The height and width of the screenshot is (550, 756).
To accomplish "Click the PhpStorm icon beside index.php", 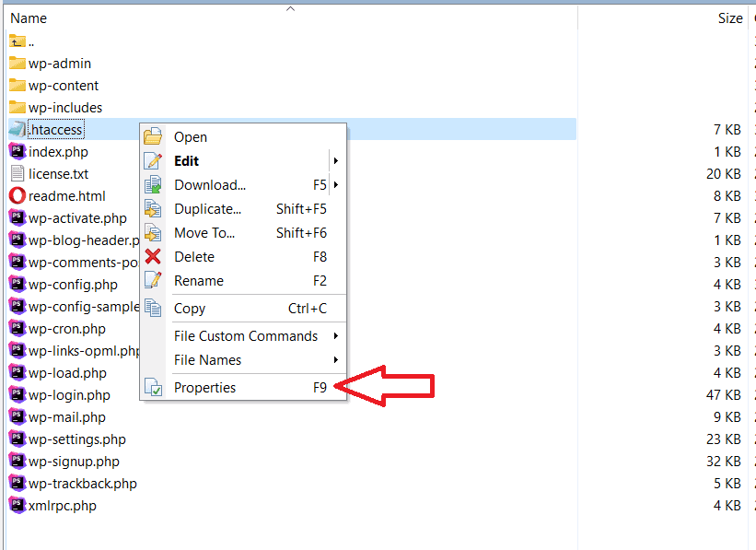I will [17, 152].
